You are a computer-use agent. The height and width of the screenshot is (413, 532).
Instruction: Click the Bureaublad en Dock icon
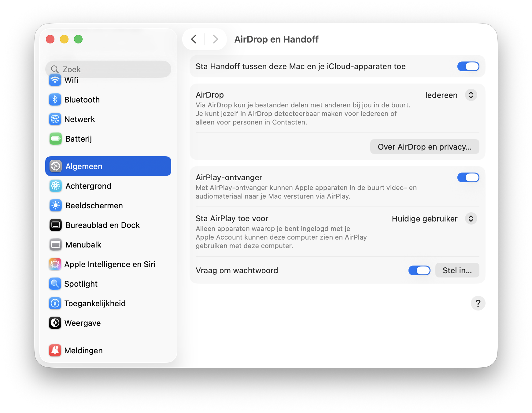(56, 225)
